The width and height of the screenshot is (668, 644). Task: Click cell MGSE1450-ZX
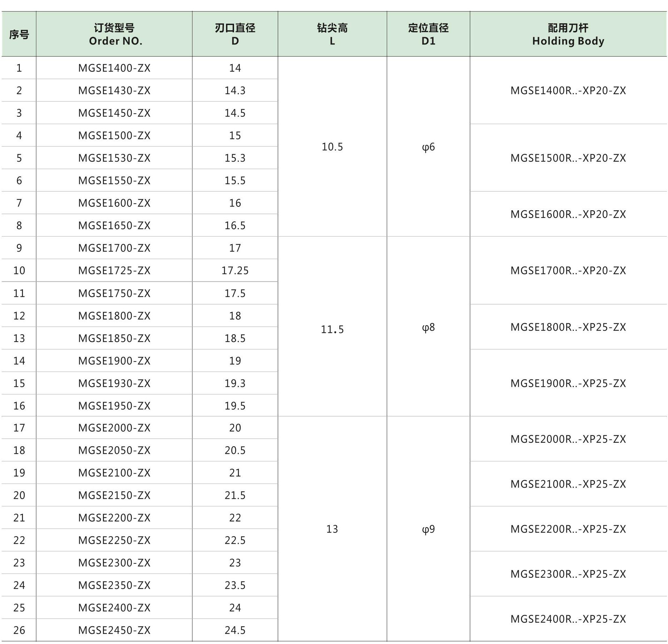(x=114, y=113)
